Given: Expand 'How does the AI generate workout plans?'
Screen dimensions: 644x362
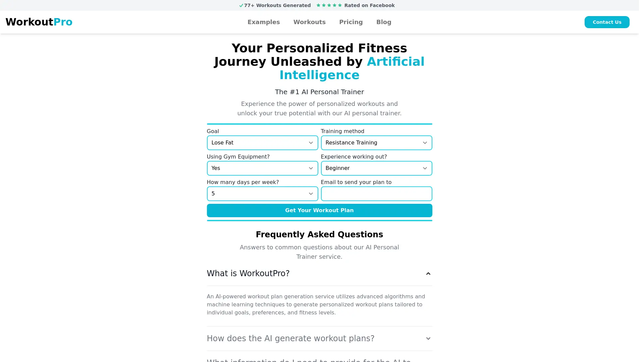Looking at the screenshot, I should pyautogui.click(x=319, y=339).
